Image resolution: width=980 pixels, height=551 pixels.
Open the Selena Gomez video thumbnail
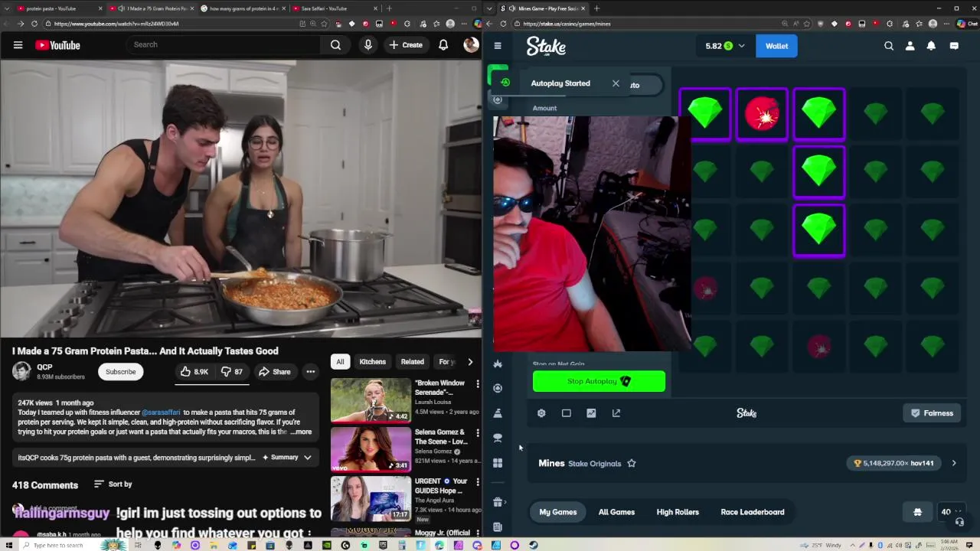[371, 449]
